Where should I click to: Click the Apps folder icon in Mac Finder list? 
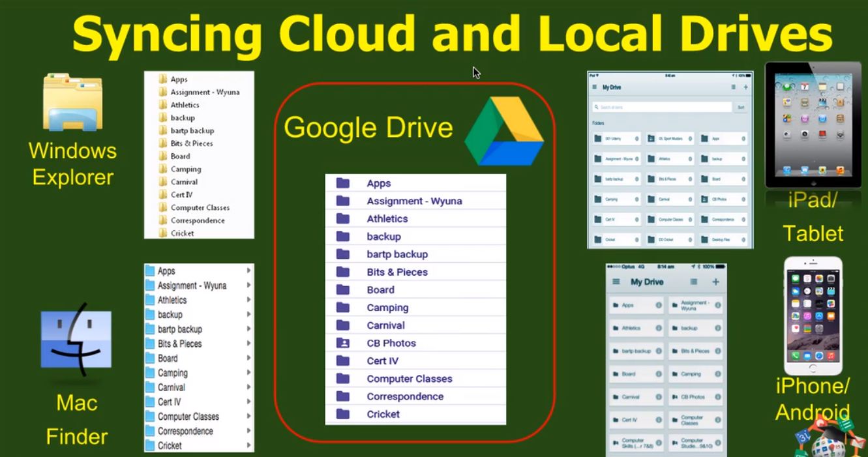(x=150, y=271)
